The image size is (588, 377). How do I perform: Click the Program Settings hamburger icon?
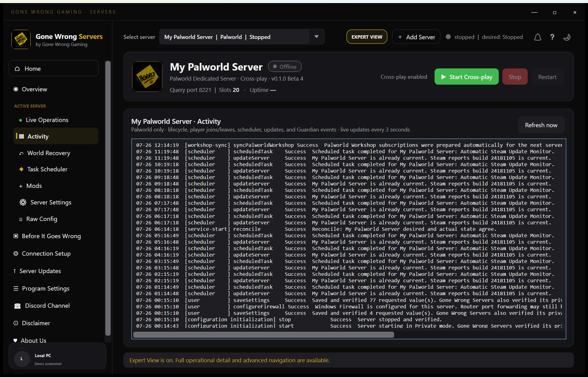click(16, 288)
